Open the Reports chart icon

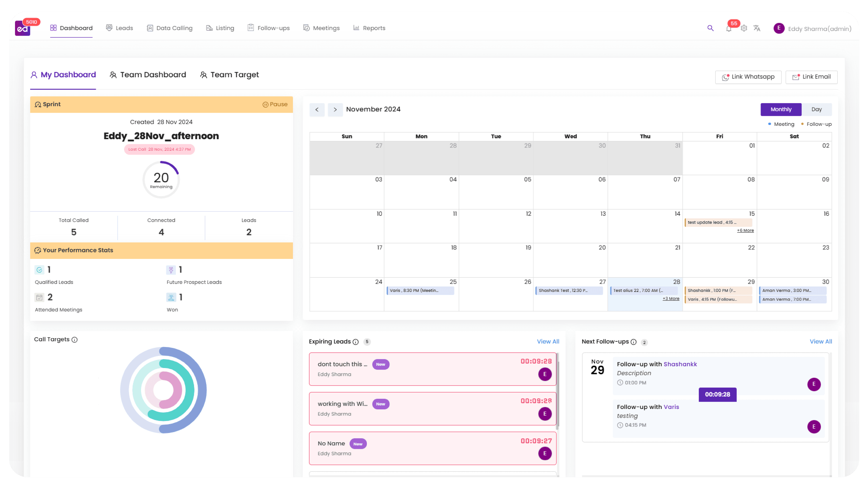coord(356,28)
